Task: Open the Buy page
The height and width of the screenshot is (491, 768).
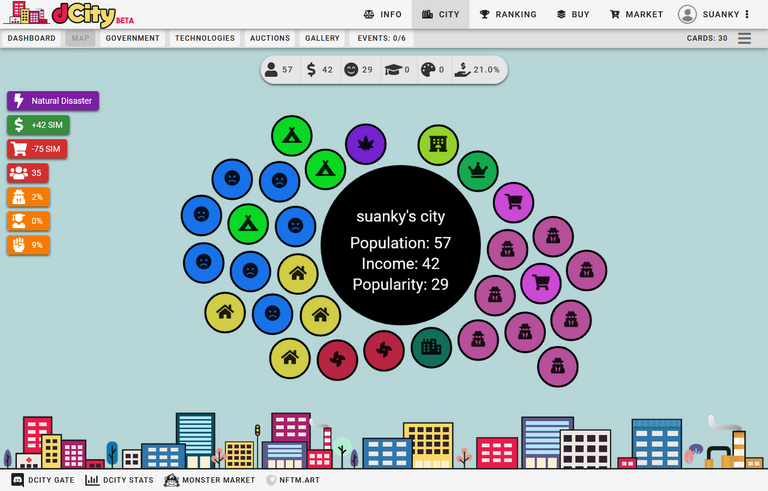Action: (x=573, y=14)
